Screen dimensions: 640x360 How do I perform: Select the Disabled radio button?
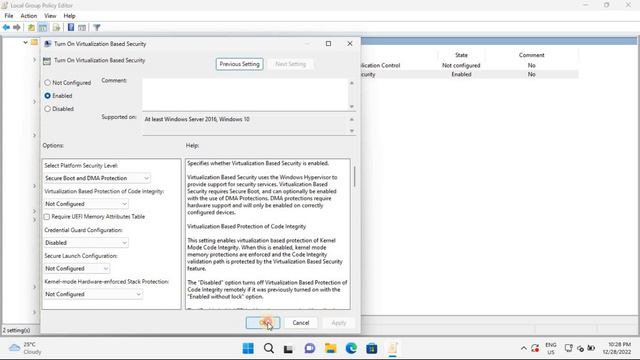pos(47,109)
